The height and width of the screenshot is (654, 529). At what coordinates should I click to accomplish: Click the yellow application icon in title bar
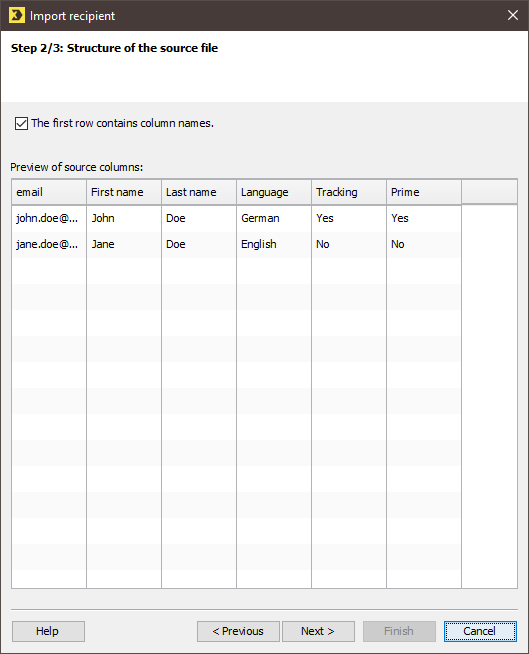[x=17, y=15]
